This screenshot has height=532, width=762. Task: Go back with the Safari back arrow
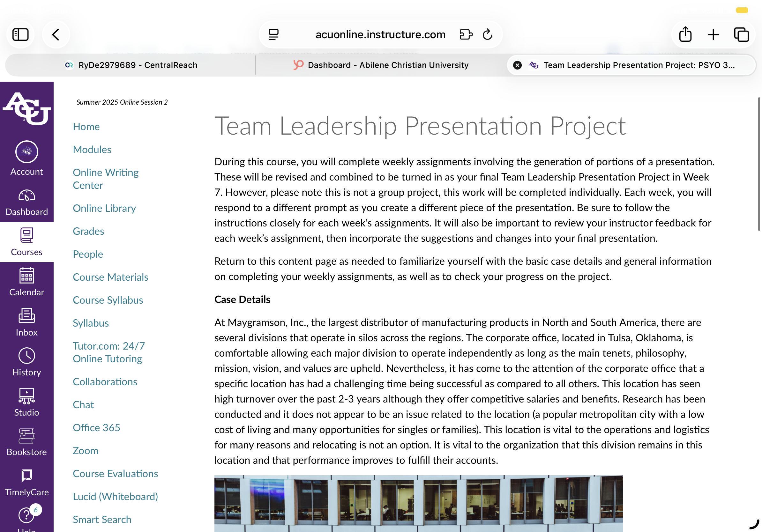tap(56, 34)
